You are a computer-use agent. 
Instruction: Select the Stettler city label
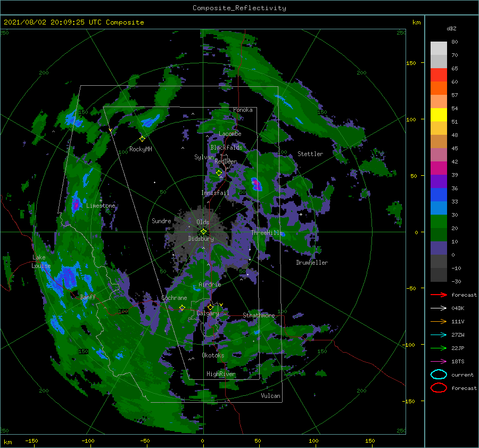pos(310,154)
